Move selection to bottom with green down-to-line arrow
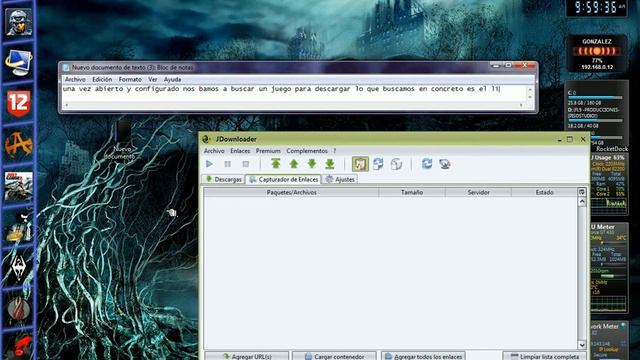Image resolution: width=640 pixels, height=360 pixels. [330, 164]
